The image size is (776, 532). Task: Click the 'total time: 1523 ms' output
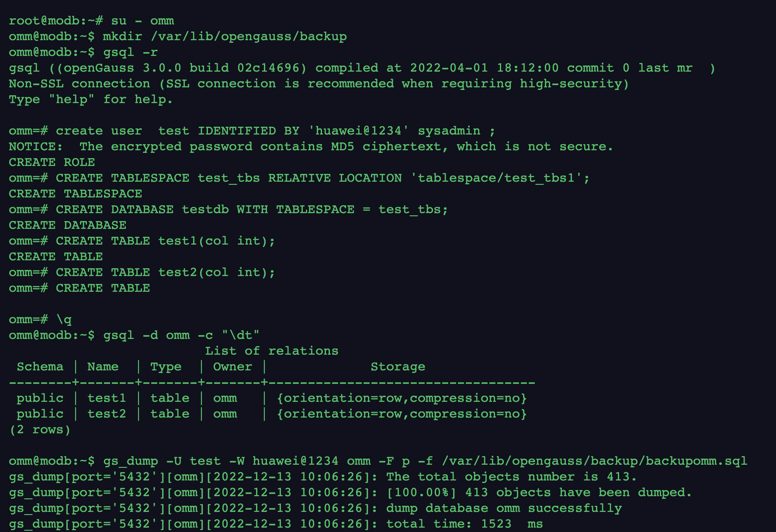click(x=464, y=524)
